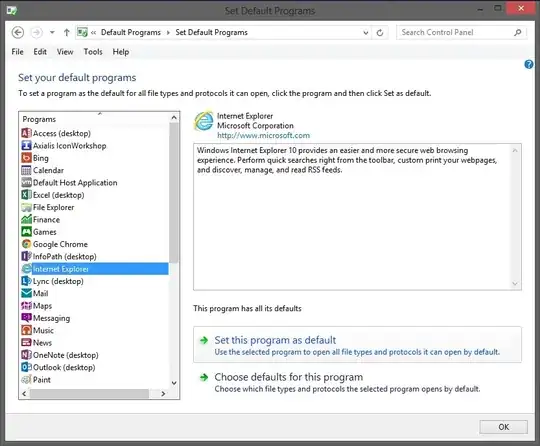540x446 pixels.
Task: Click Choose defaults for this program
Action: (357, 382)
